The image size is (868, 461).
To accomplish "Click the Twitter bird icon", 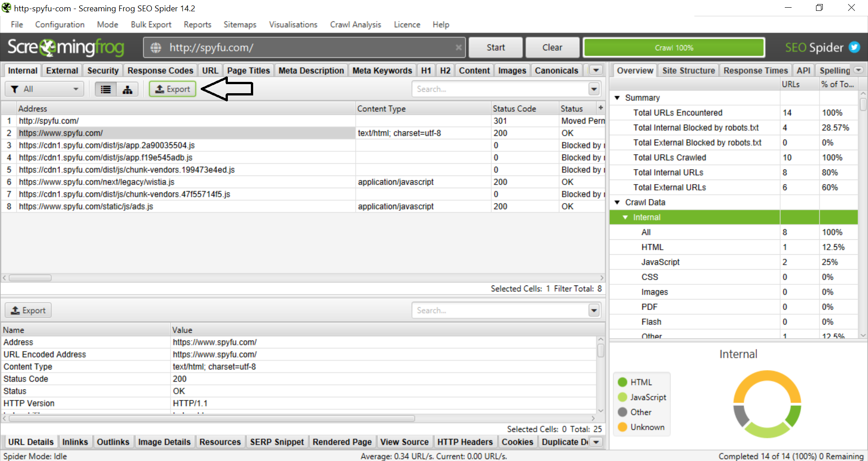I will (x=854, y=47).
